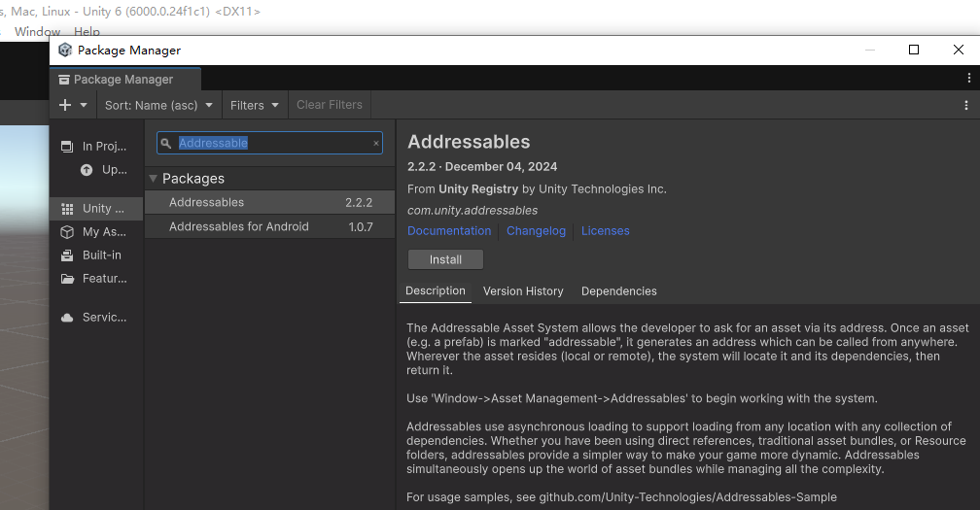This screenshot has width=980, height=510.
Task: Click the Services cloud icon
Action: pyautogui.click(x=67, y=318)
